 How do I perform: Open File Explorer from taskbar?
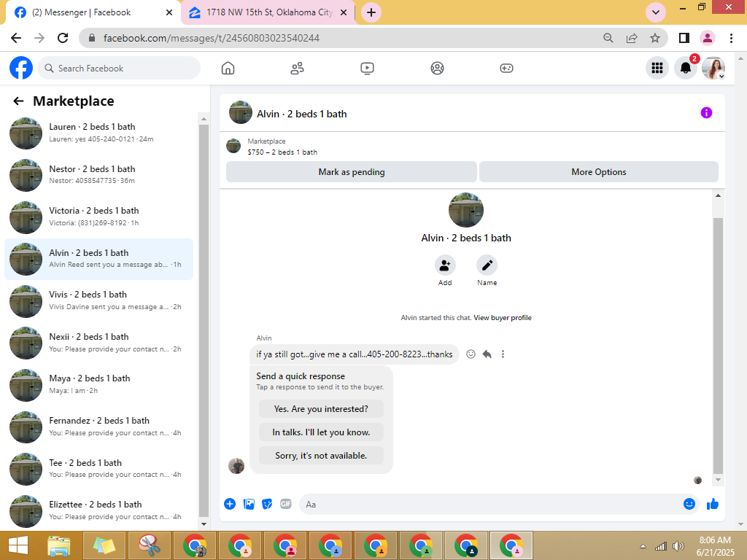point(59,545)
